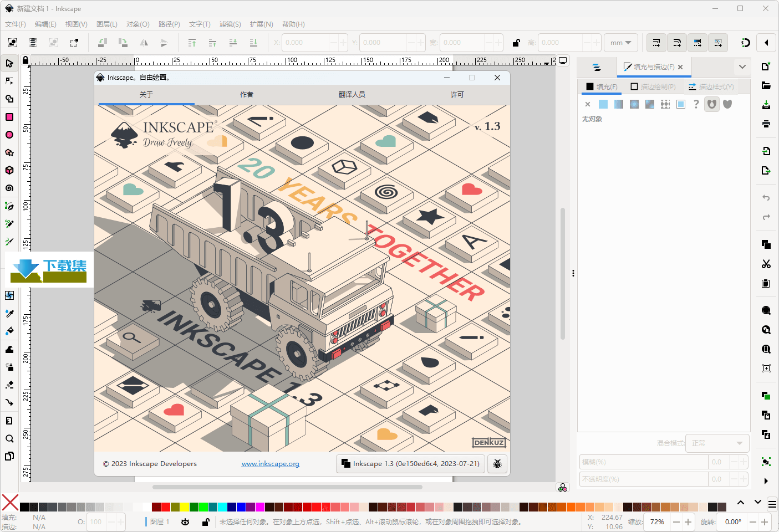Screen dimensions: 779x532
Task: Click the Undo arrow icon
Action: point(766,198)
